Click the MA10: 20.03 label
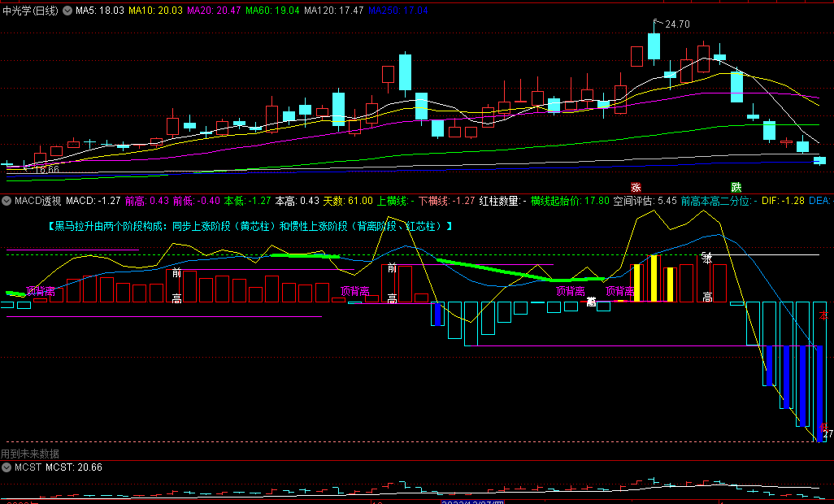The width and height of the screenshot is (834, 504). coord(156,10)
